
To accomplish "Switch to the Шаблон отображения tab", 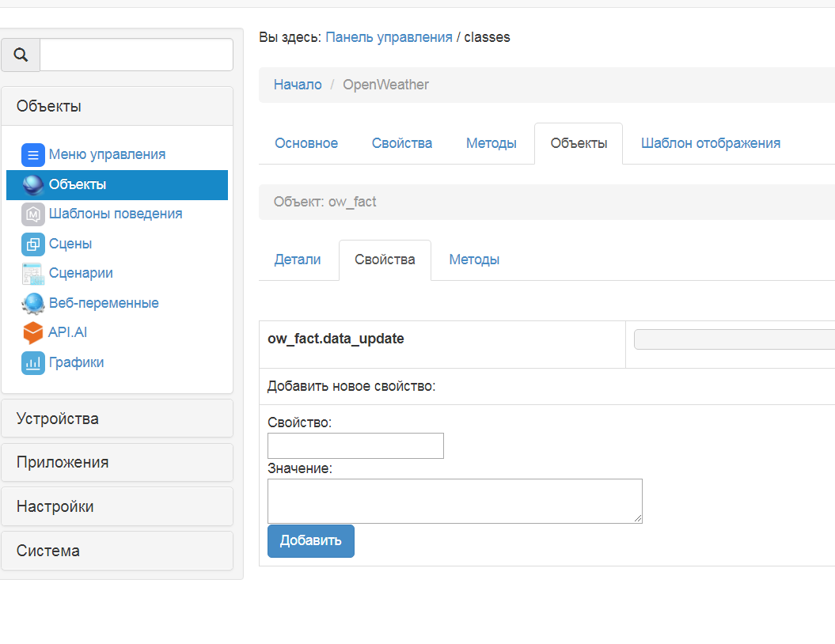I will (x=710, y=143).
